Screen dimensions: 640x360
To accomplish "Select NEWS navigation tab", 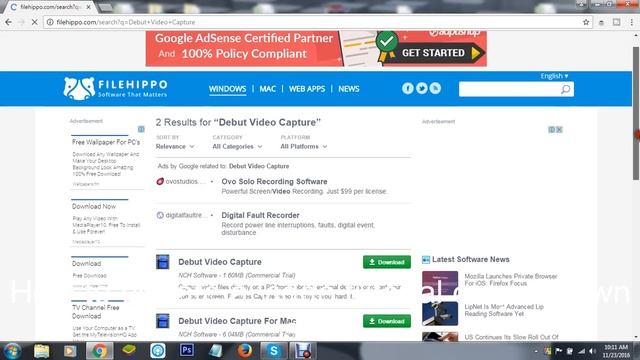I will (x=349, y=89).
